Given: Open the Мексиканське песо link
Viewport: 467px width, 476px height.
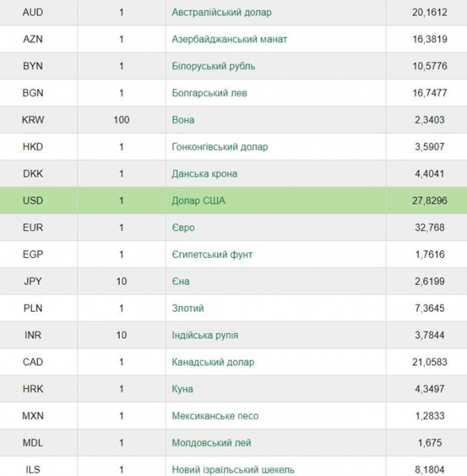Looking at the screenshot, I should (215, 416).
